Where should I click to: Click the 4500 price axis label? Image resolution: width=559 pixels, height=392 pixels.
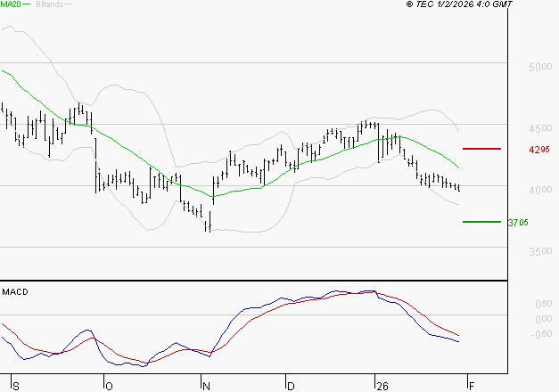point(540,128)
